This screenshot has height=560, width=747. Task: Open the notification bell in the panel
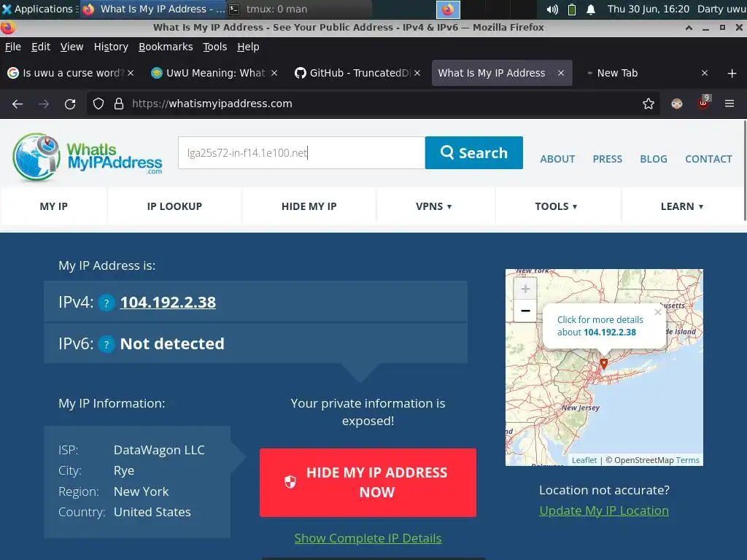click(x=591, y=9)
